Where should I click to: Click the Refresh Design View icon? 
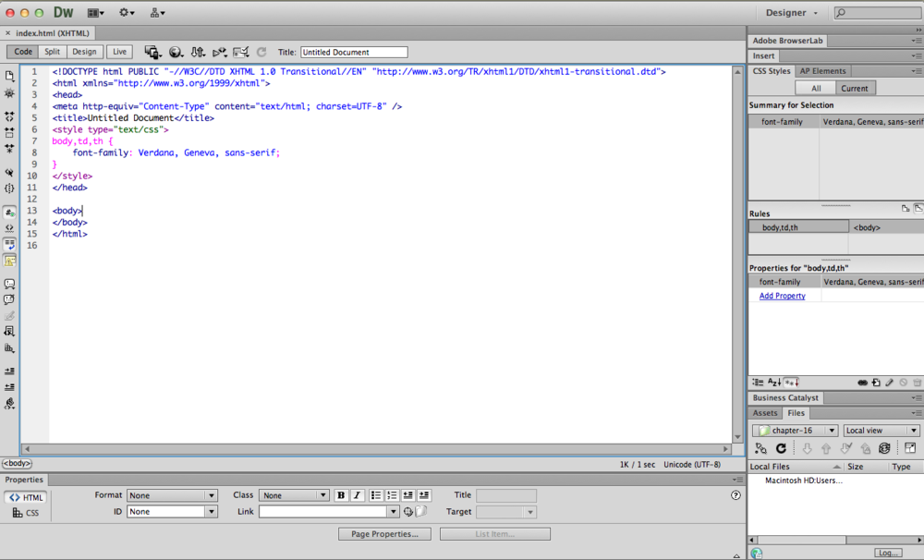[x=262, y=52]
